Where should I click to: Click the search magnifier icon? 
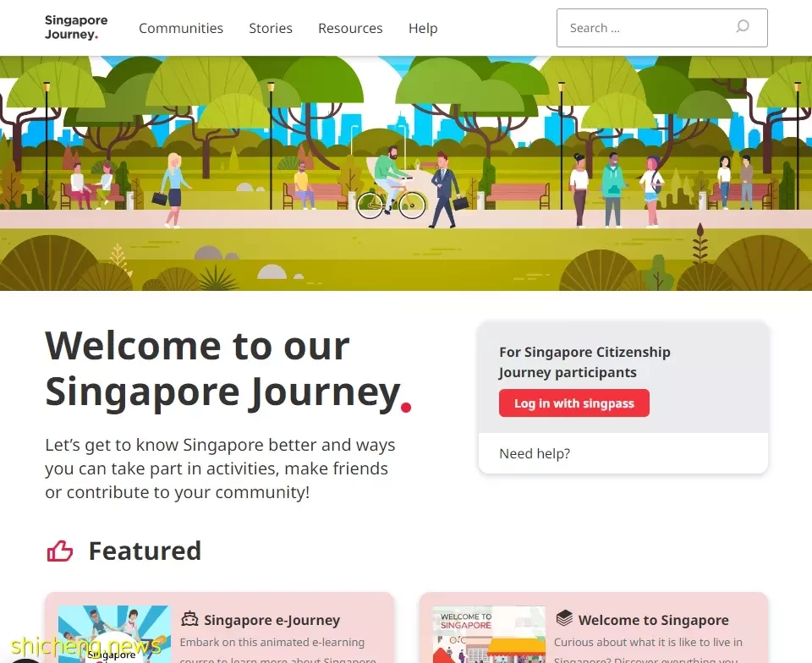pyautogui.click(x=743, y=26)
